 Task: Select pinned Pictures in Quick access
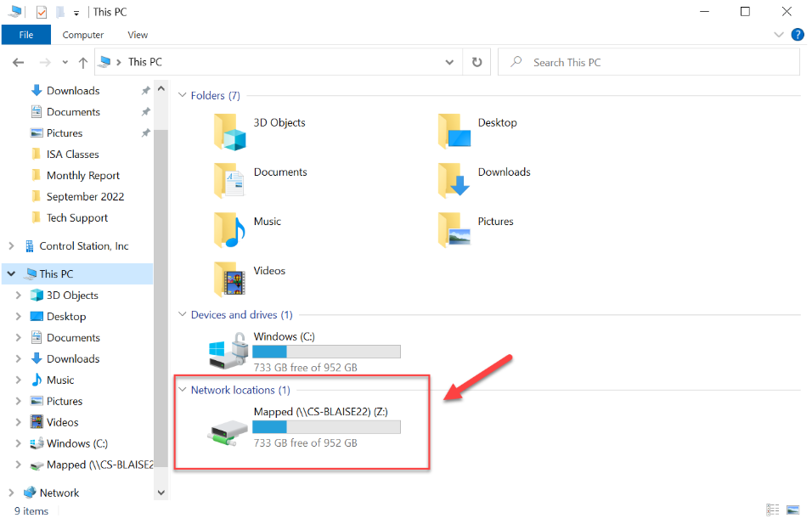[x=65, y=133]
